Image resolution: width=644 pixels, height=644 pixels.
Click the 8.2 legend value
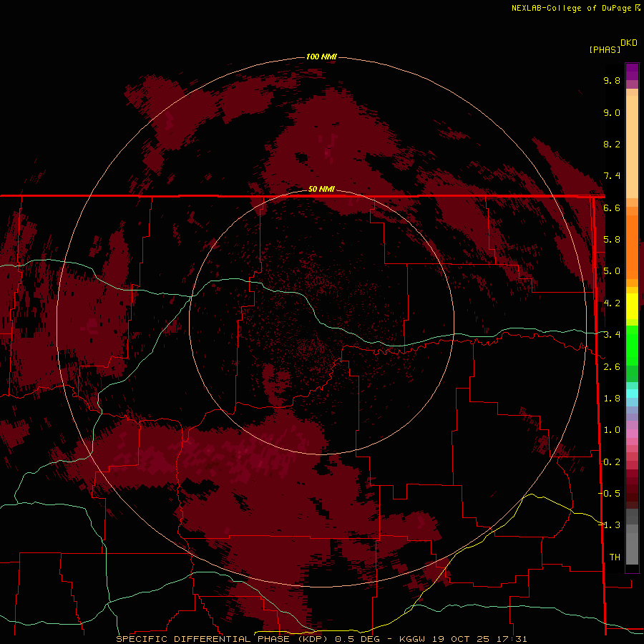[612, 144]
